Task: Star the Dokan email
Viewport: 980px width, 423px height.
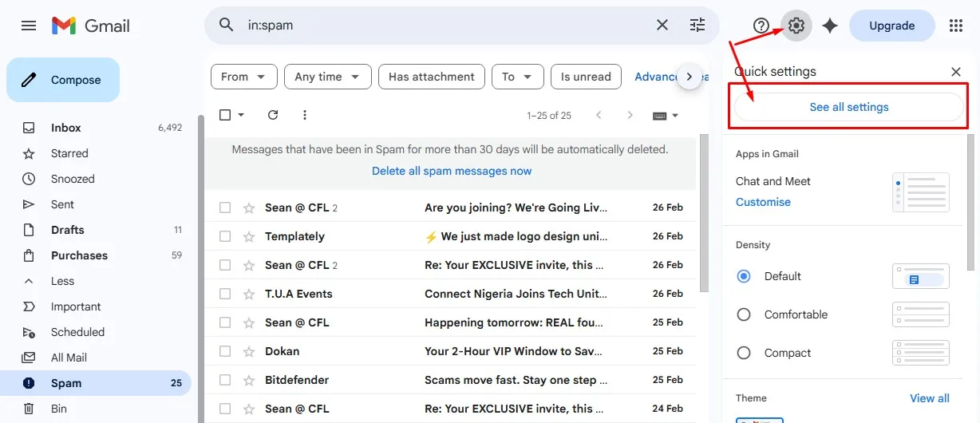Action: click(x=249, y=351)
